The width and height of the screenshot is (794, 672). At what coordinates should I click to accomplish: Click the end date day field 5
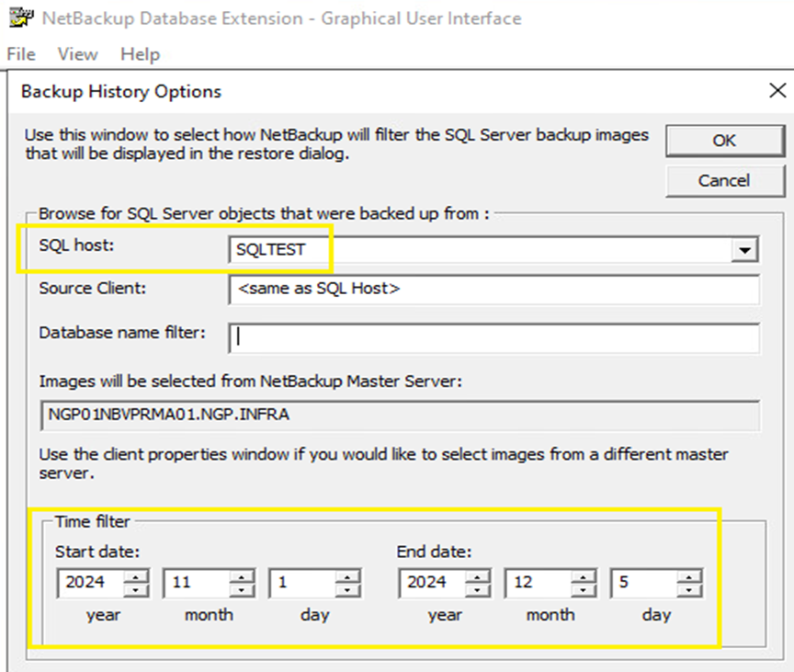coord(644,582)
